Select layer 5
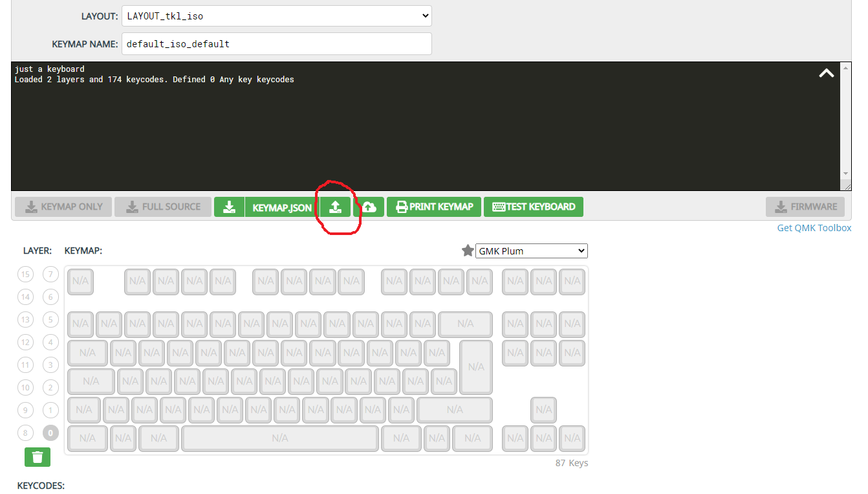This screenshot has width=868, height=494. click(x=50, y=319)
